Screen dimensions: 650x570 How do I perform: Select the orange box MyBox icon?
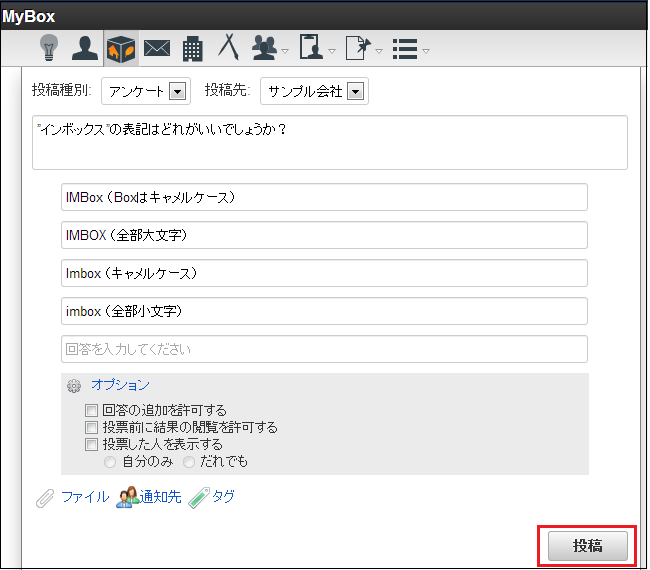(121, 49)
